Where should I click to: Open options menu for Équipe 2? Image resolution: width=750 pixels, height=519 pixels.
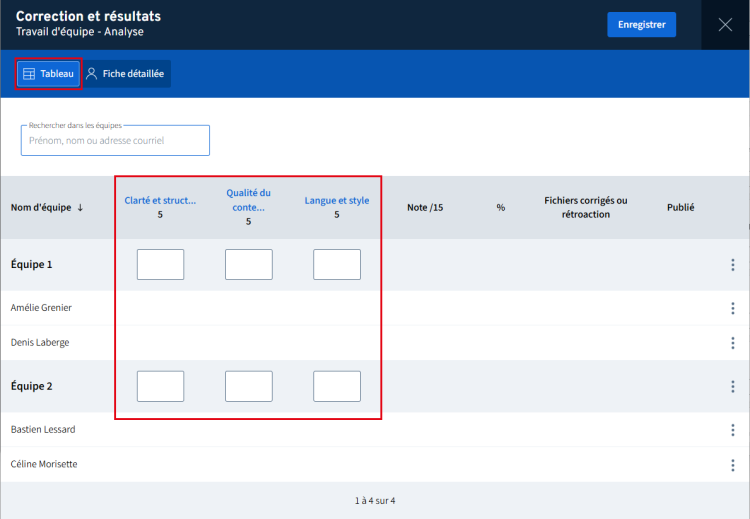coord(733,387)
